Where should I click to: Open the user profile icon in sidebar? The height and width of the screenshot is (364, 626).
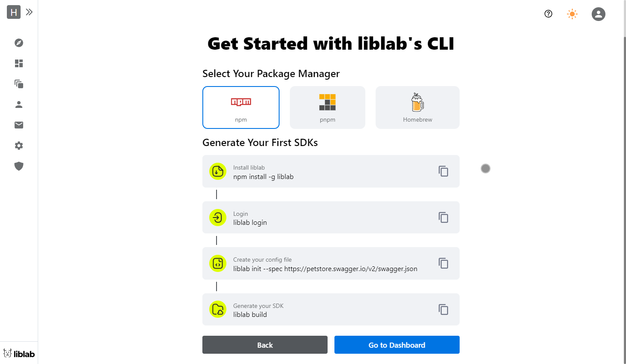pyautogui.click(x=19, y=104)
